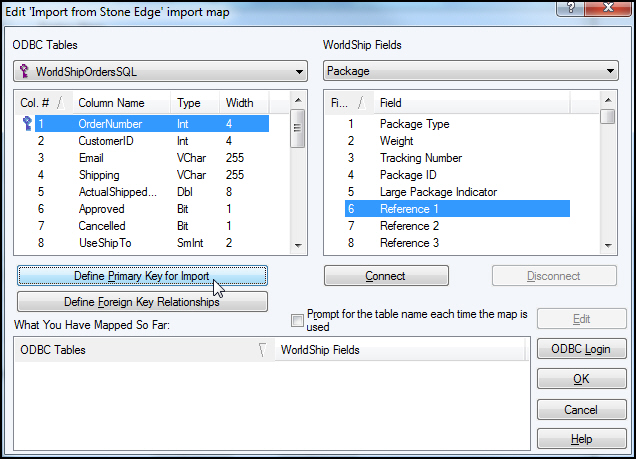636x459 pixels.
Task: Open Help with the Help button
Action: (582, 439)
